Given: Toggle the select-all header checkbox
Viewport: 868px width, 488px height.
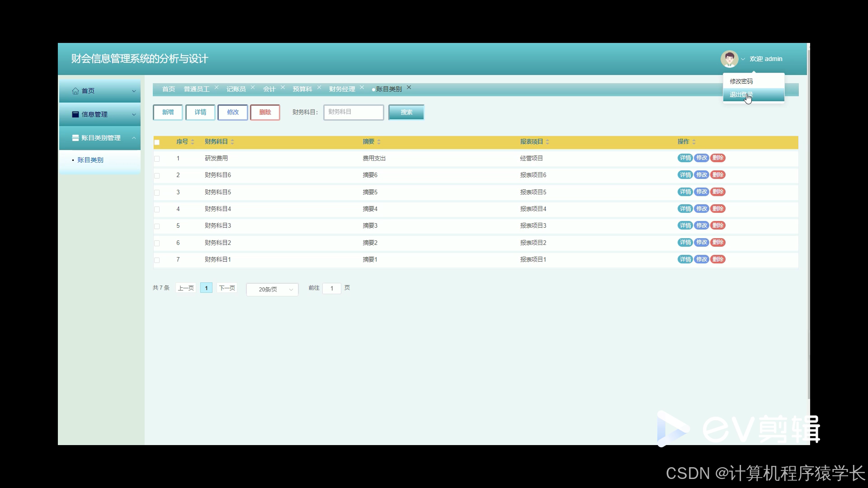Looking at the screenshot, I should coord(157,142).
